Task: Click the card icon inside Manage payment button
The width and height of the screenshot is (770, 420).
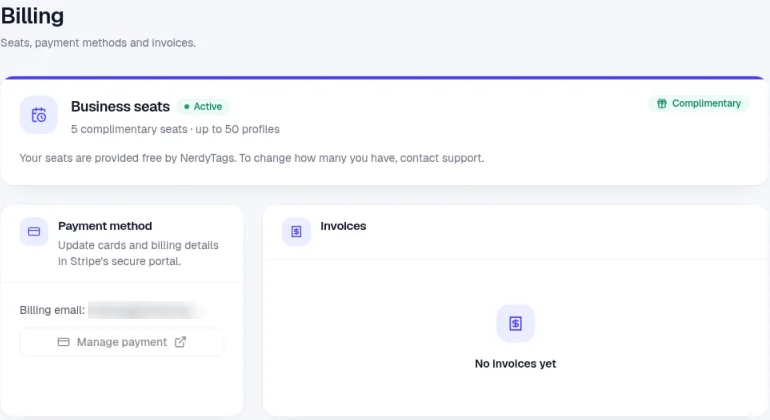Action: coord(63,342)
